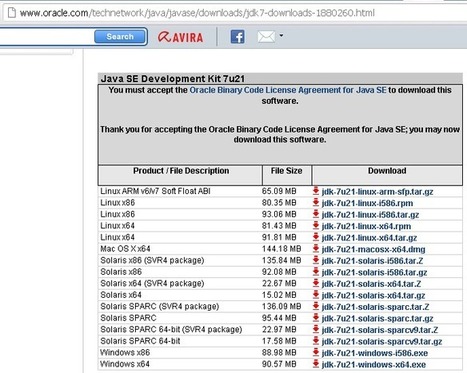The width and height of the screenshot is (467, 373).
Task: Click the '136.09 MB' file size
Action: coord(281,306)
